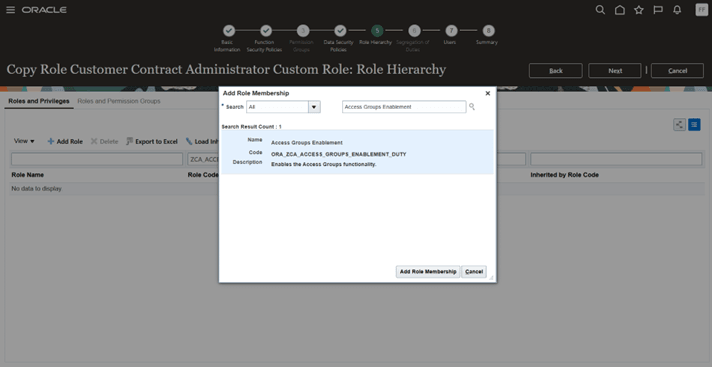This screenshot has height=367, width=712.
Task: Open the hamburger navigation menu
Action: [x=10, y=10]
